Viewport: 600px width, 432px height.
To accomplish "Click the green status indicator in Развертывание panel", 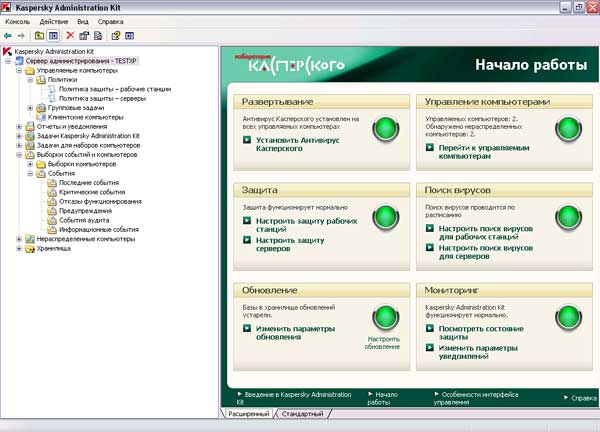I will (386, 129).
